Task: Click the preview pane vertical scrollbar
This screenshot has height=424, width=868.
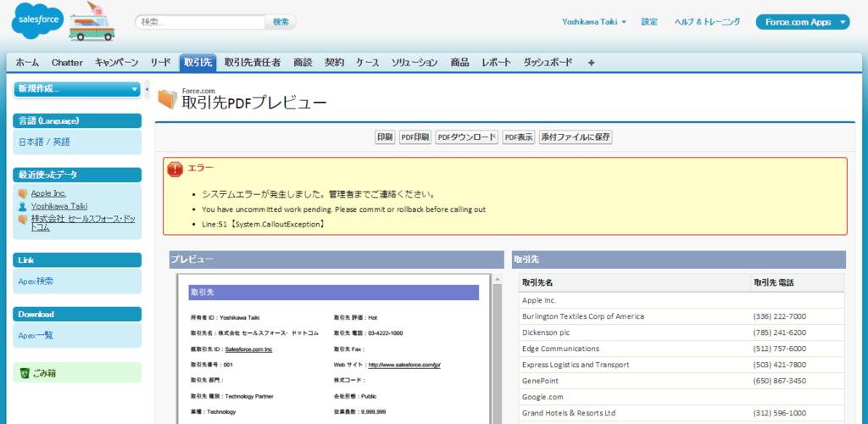Action: pos(497,354)
